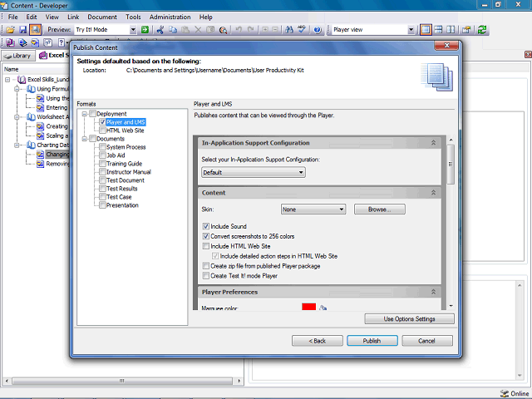Open the File menu

click(x=13, y=17)
